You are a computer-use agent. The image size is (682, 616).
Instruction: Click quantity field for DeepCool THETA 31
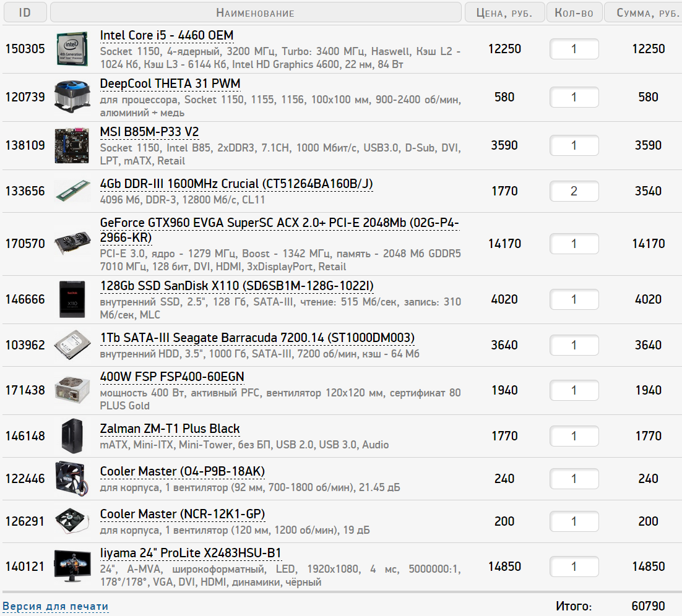574,97
